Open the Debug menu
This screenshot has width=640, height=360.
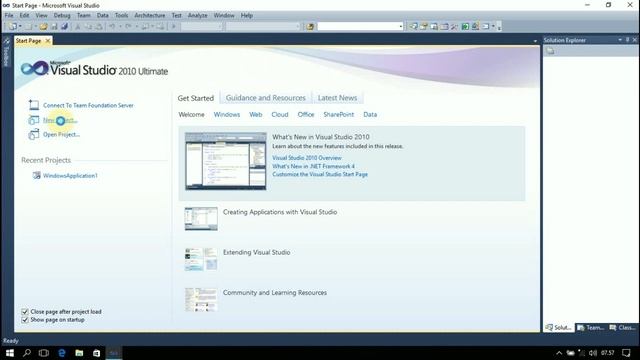click(x=62, y=16)
